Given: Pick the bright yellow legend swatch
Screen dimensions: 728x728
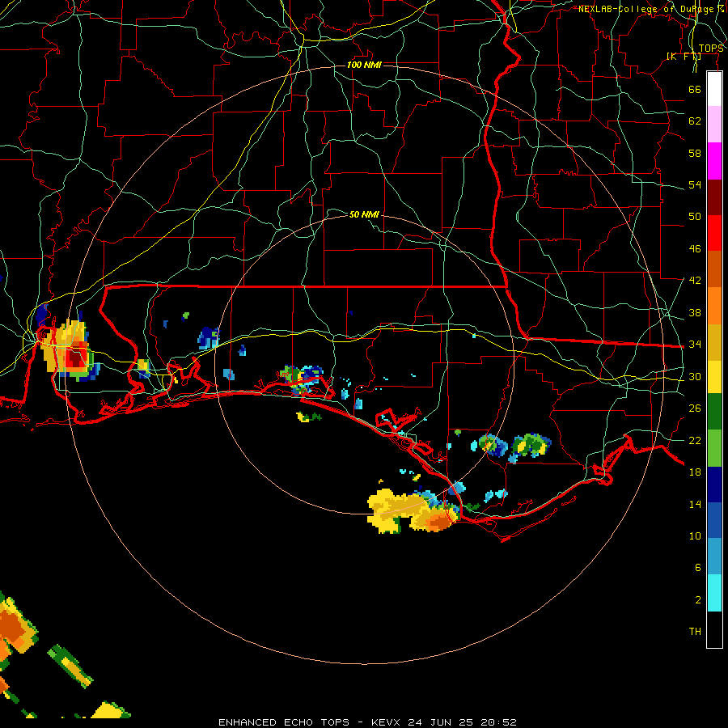Looking at the screenshot, I should (714, 377).
